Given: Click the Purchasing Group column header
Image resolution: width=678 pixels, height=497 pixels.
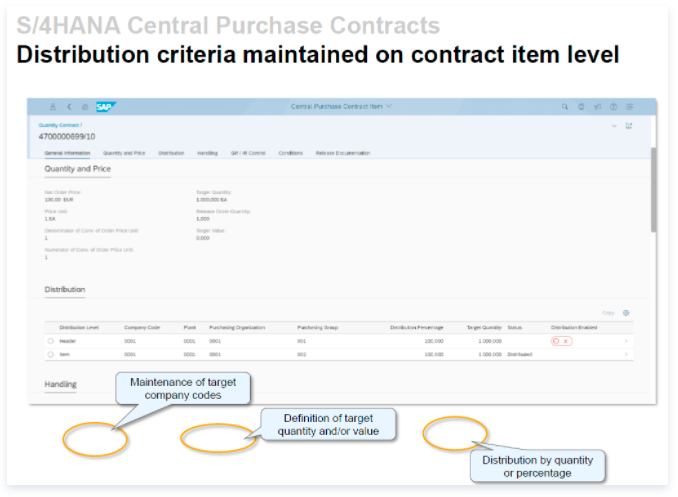Looking at the screenshot, I should [318, 327].
